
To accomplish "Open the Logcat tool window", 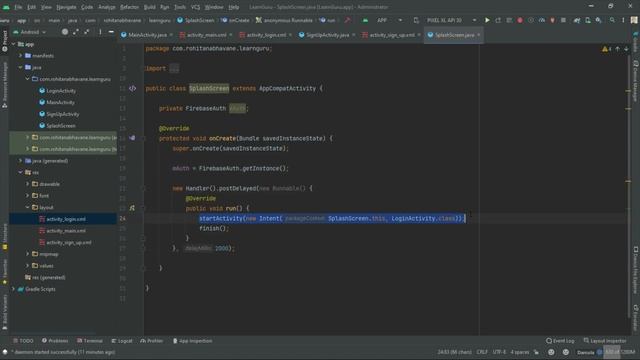I will 122,341.
